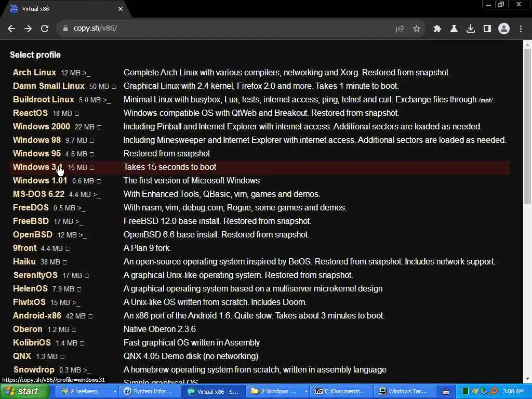Image resolution: width=532 pixels, height=399 pixels.
Task: Click the orange magnifier tray icon
Action: (494, 392)
